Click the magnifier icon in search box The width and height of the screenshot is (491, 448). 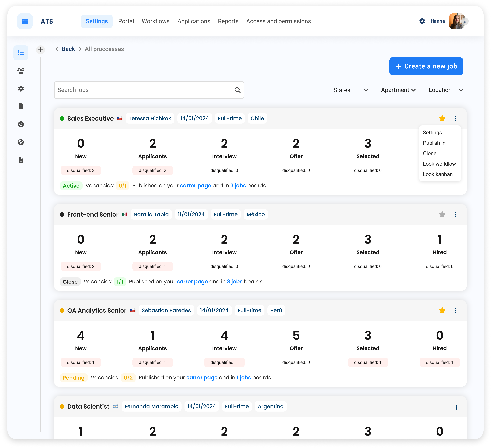[238, 90]
